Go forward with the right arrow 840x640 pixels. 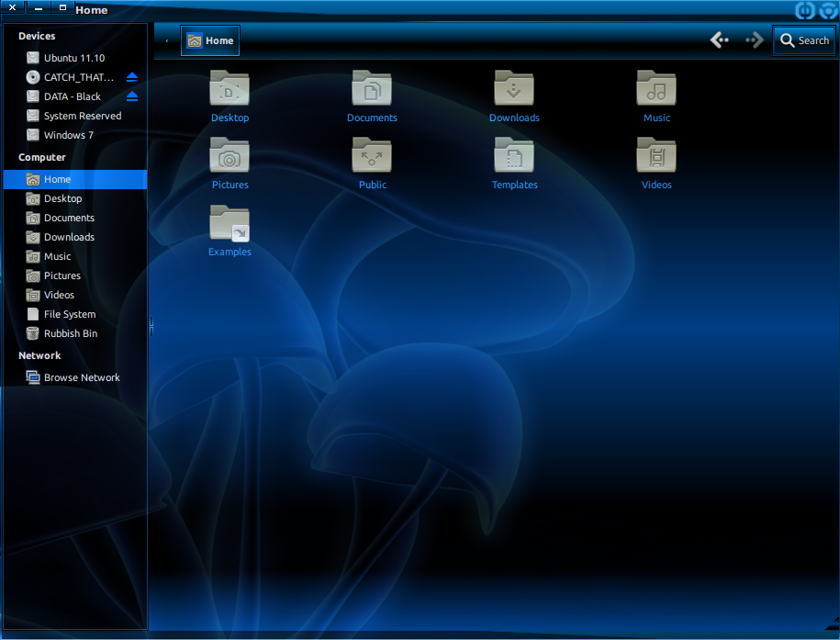click(x=755, y=40)
